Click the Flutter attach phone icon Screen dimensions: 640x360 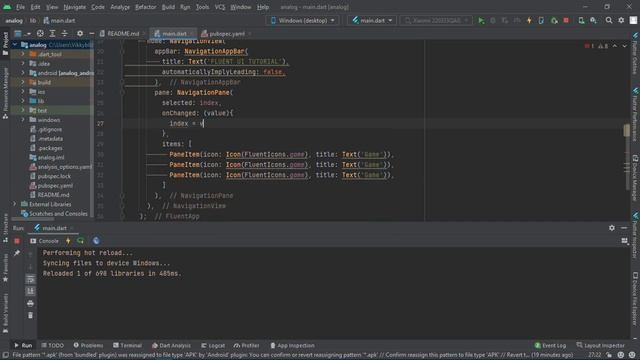541,20
